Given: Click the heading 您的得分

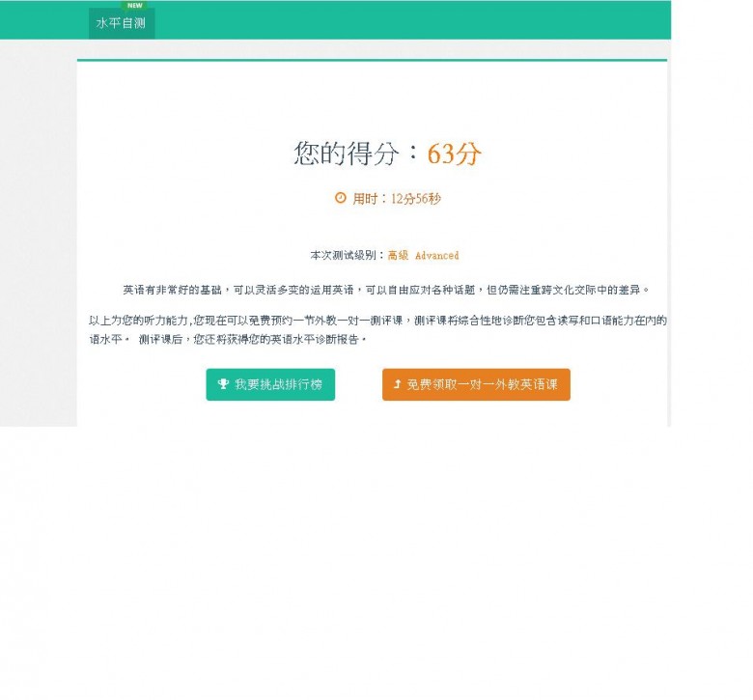Looking at the screenshot, I should (347, 154).
